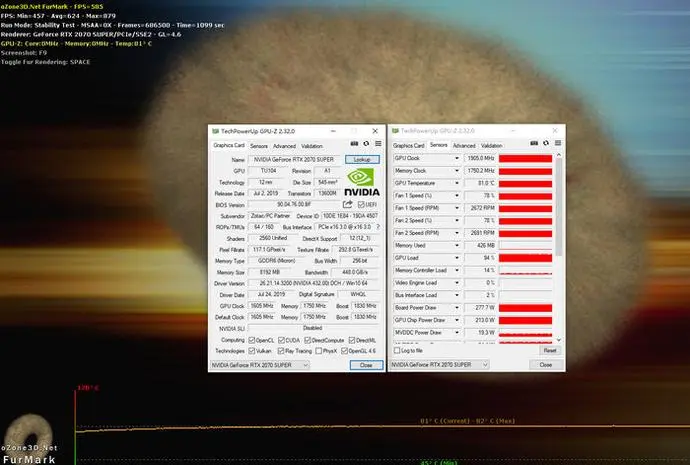The height and width of the screenshot is (465, 690).
Task: Click Close button in Graphics Card window
Action: (x=366, y=365)
